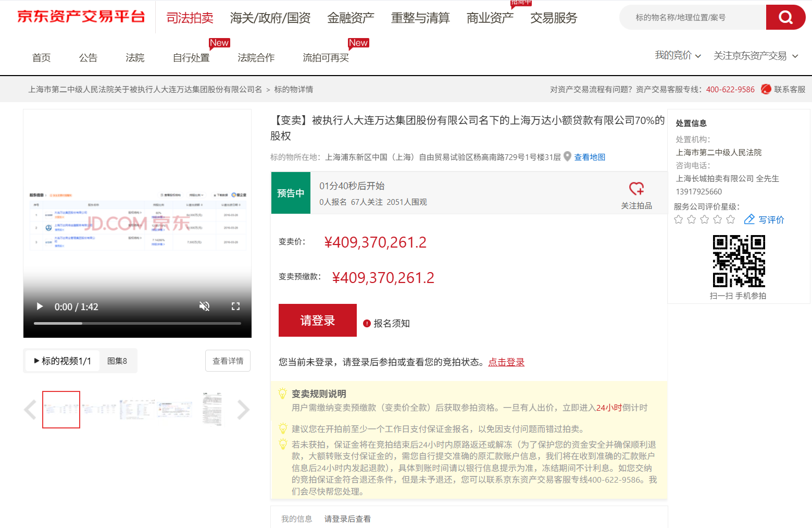Click the hotline number 400-622-9586

pos(730,90)
